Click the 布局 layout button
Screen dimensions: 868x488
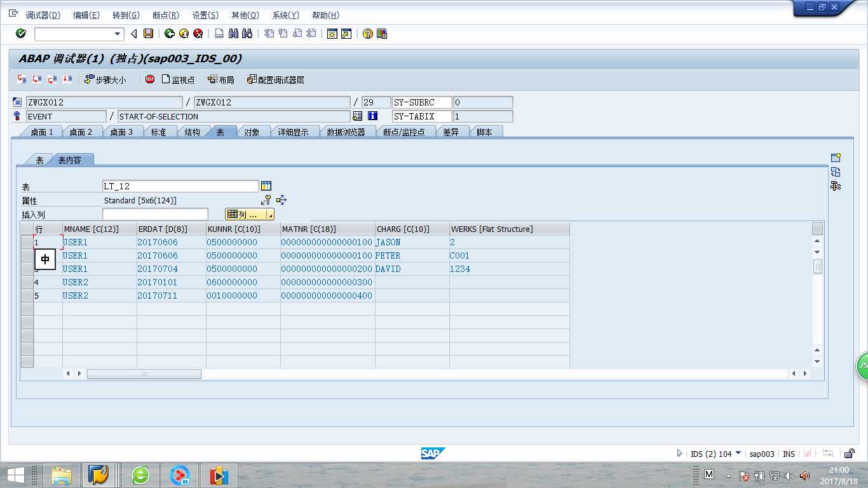220,79
